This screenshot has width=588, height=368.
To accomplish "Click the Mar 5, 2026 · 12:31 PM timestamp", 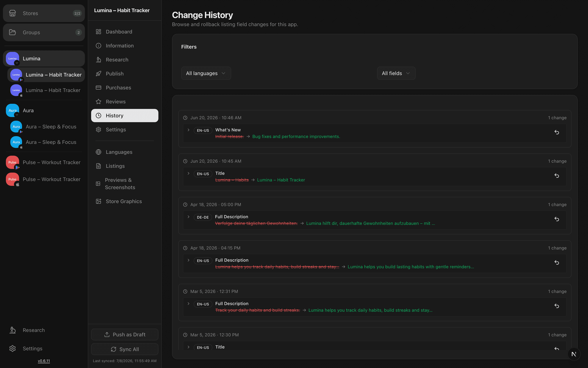I will [214, 291].
